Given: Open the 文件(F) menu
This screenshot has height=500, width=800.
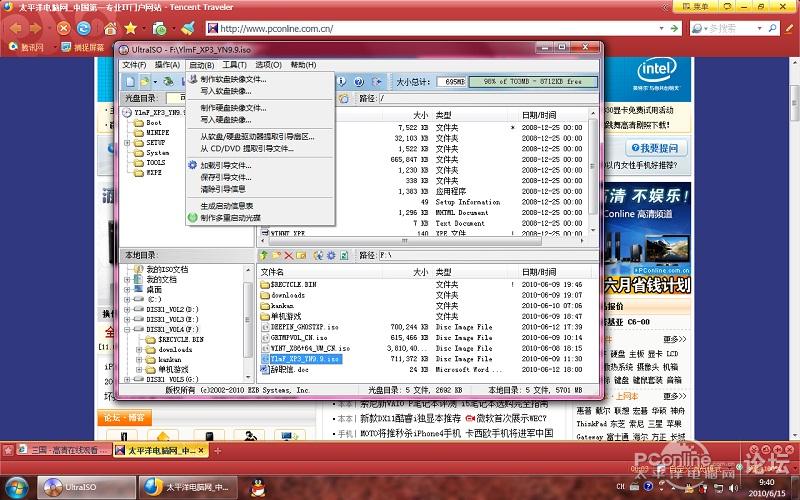Looking at the screenshot, I should (x=134, y=65).
